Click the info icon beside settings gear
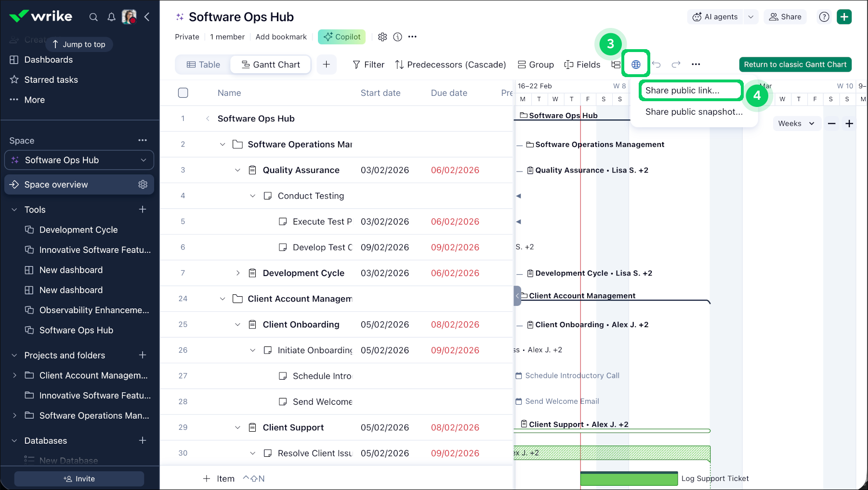868x490 pixels. coord(397,37)
